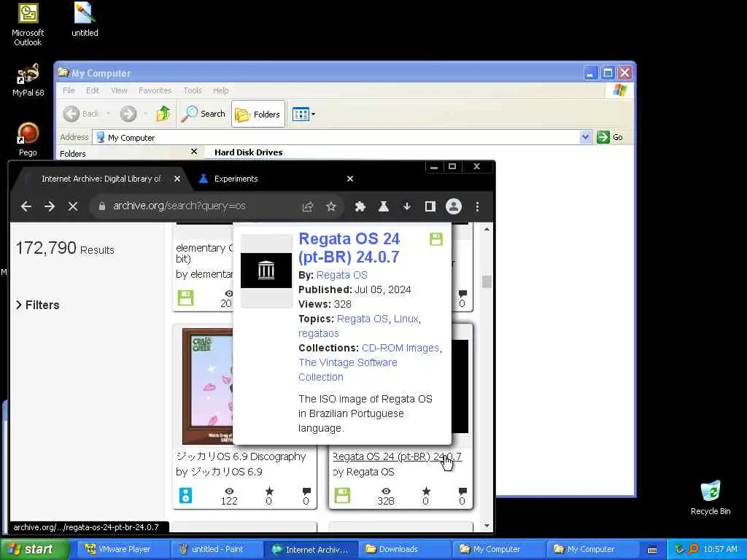Close the Folders pane in My Computer
This screenshot has height=560, width=747.
point(194,152)
